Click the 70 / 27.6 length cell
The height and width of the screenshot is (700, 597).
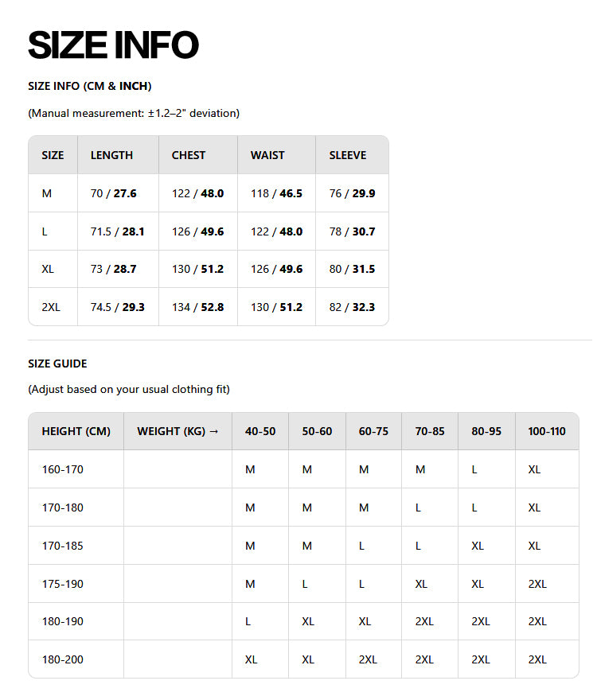[114, 193]
